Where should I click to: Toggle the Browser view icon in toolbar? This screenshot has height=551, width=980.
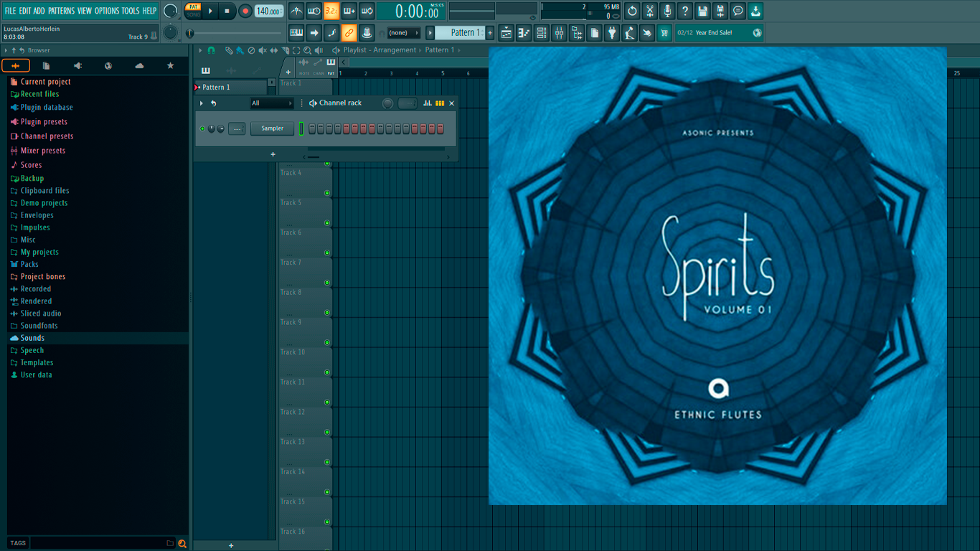[x=577, y=32]
